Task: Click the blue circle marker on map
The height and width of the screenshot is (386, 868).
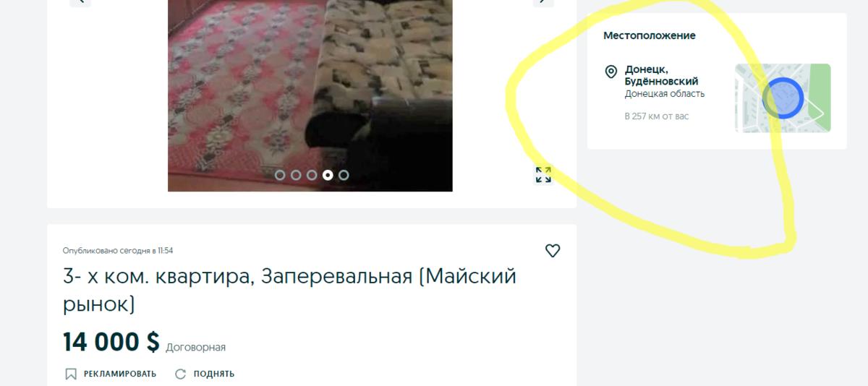Action: point(783,98)
